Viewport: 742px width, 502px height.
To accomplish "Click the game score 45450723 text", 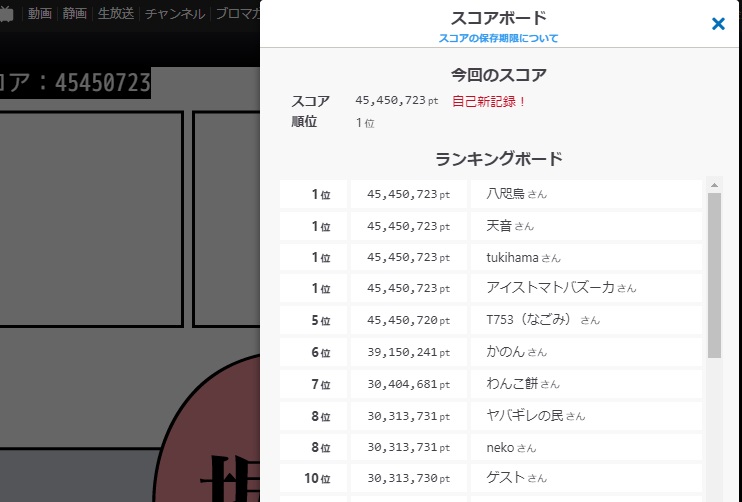I will point(103,83).
